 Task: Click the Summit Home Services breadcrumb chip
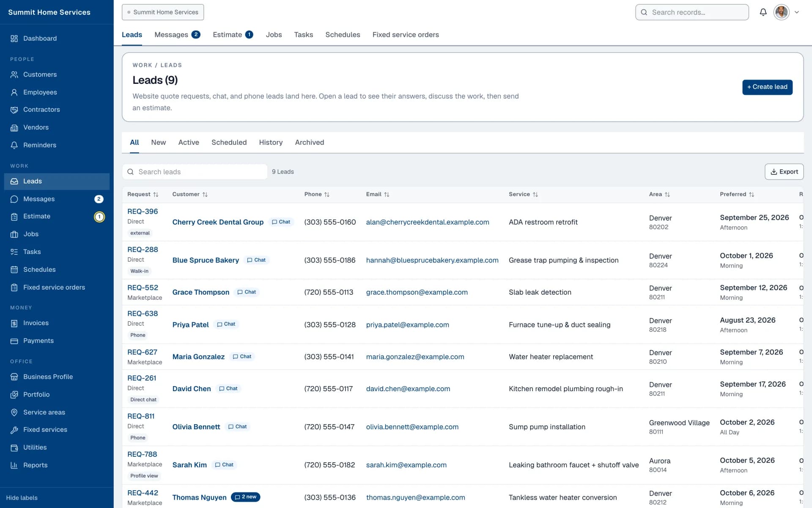point(163,12)
